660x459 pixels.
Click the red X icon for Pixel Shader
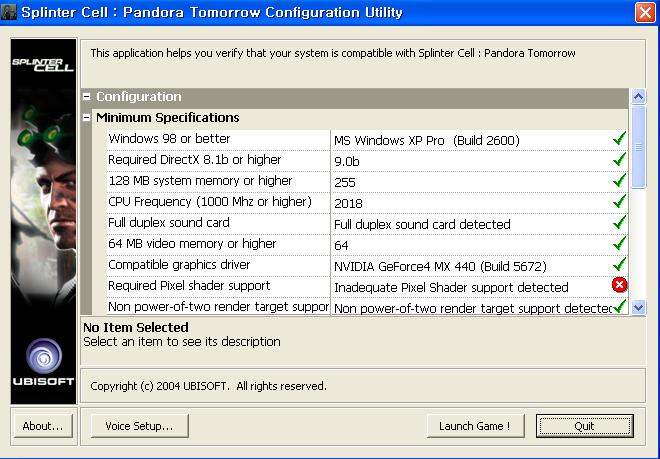pos(619,285)
